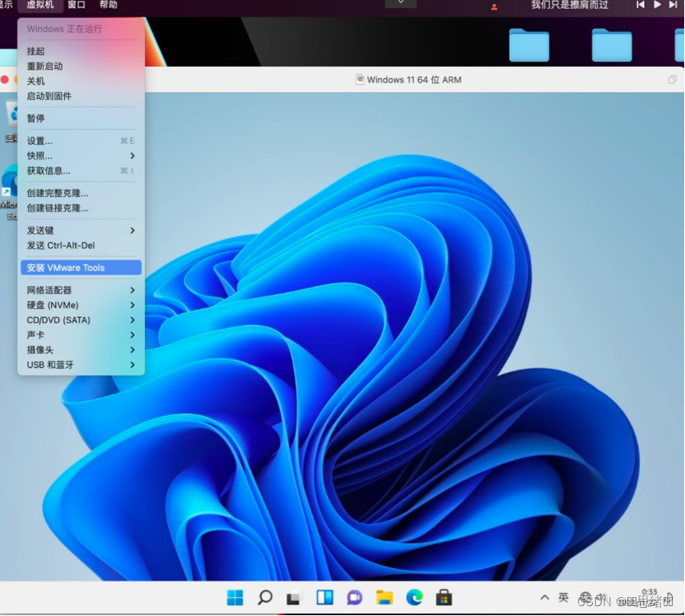The image size is (685, 616).
Task: Open 设置... from the menu
Action: [x=81, y=141]
